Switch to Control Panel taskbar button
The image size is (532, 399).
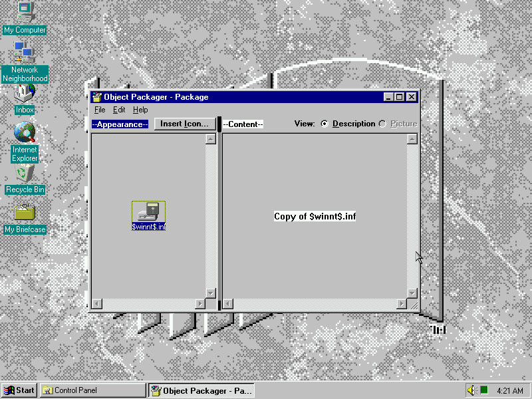(x=92, y=390)
